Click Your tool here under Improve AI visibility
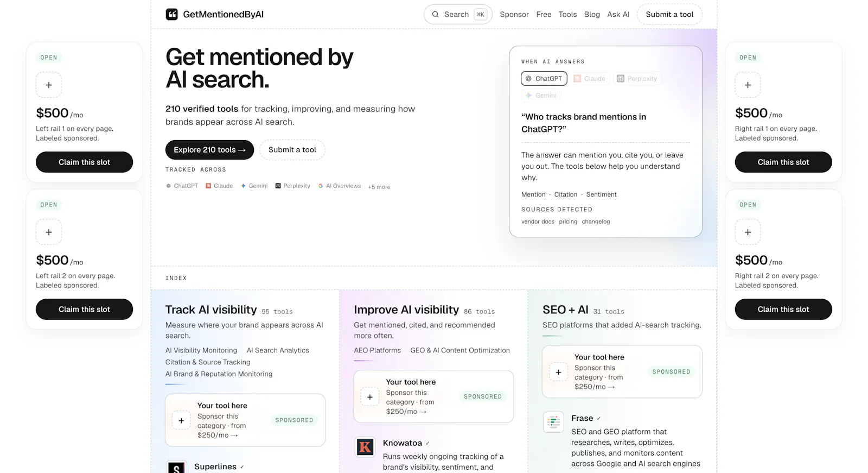Screen dimensions: 868x473 pyautogui.click(x=411, y=382)
